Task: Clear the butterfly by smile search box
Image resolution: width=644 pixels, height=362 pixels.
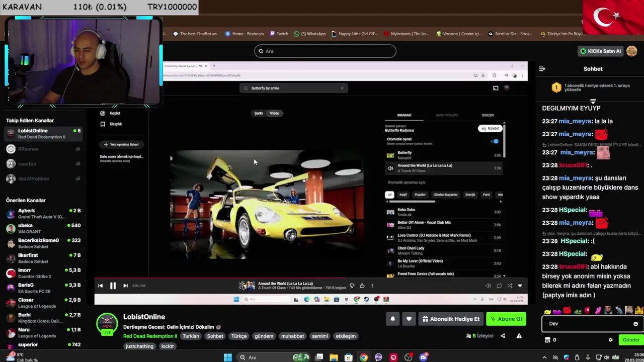Action: (342, 88)
